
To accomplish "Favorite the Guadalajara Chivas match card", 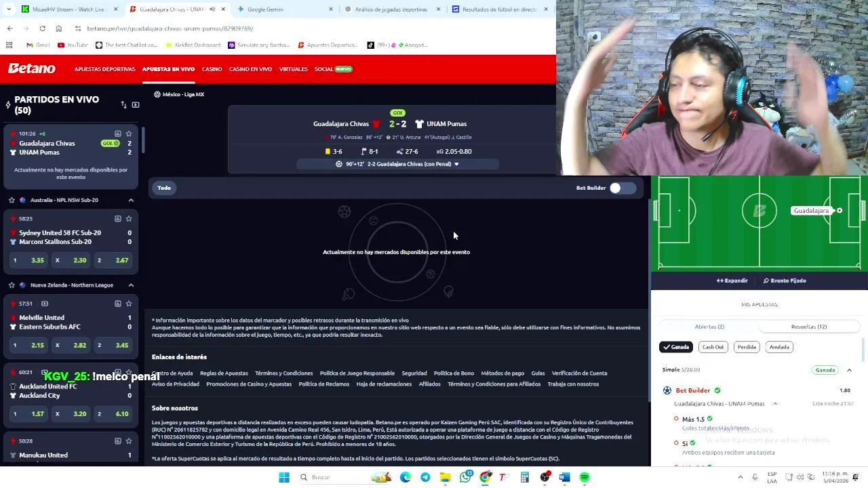I will tap(129, 134).
